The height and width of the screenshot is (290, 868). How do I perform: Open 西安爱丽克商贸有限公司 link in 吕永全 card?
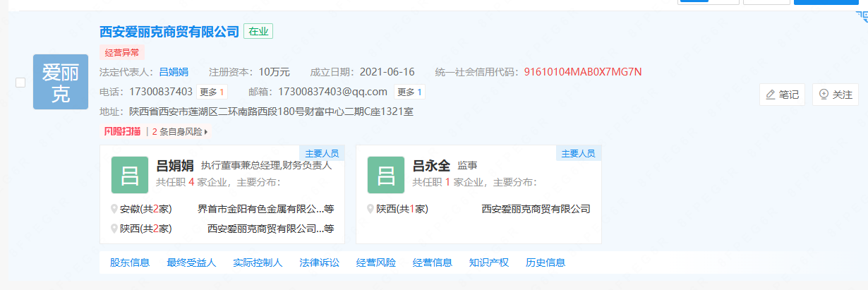pos(536,209)
